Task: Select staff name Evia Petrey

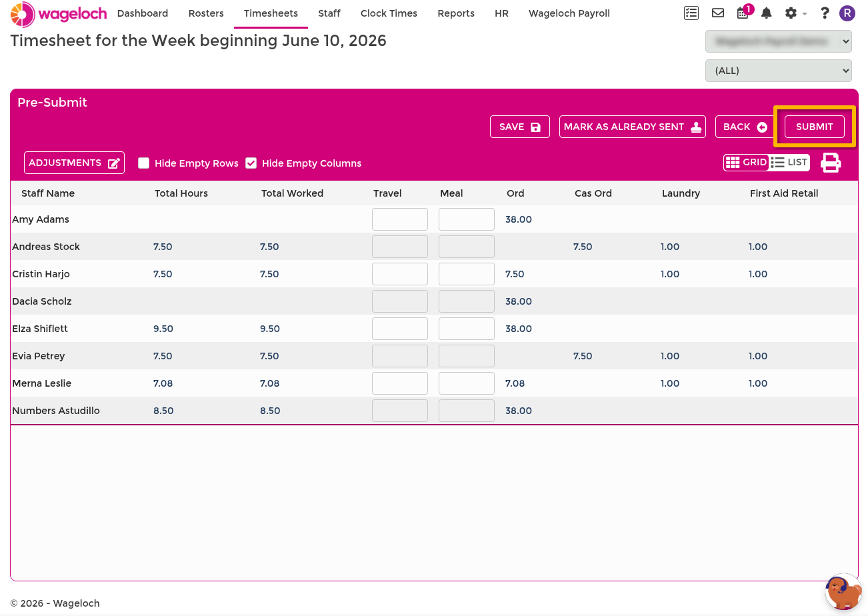Action: coord(39,356)
